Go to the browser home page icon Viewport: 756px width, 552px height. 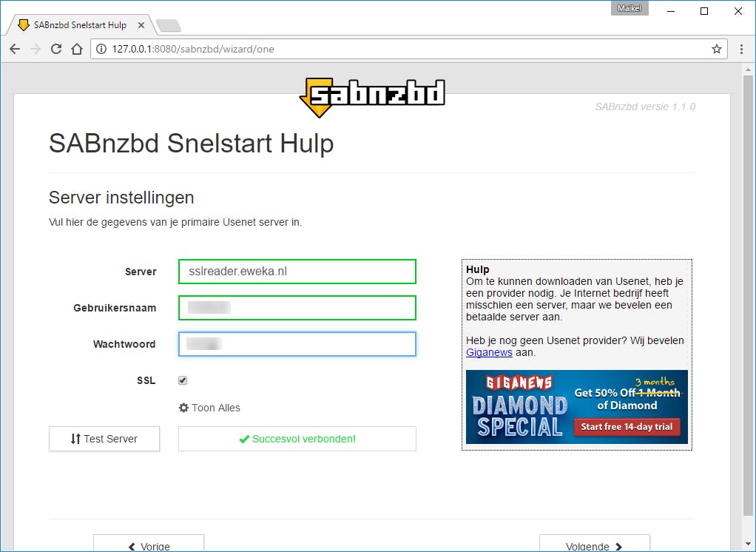pos(77,49)
